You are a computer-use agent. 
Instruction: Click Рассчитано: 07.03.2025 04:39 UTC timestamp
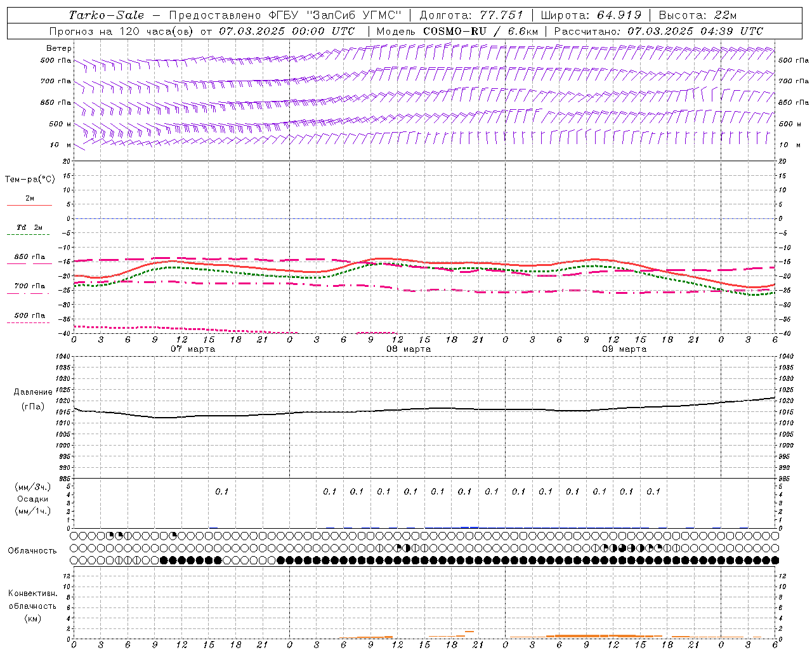pyautogui.click(x=658, y=31)
